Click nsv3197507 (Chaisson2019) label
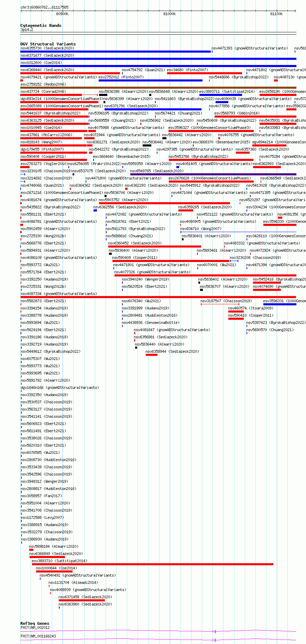The image size is (306, 644). (x=226, y=301)
